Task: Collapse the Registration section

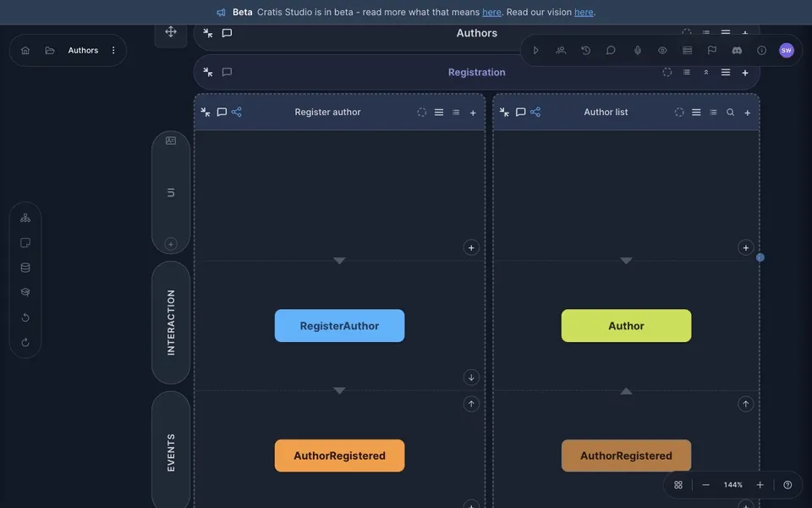Action: point(208,72)
